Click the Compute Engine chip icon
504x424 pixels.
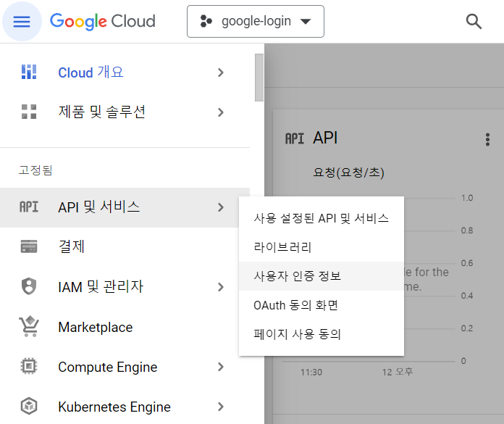[29, 367]
